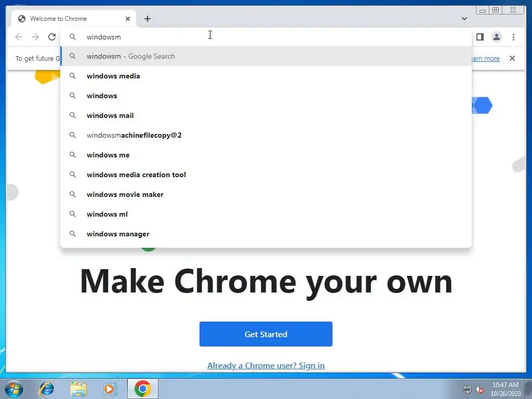The height and width of the screenshot is (399, 532).
Task: Pick the 'windows ml' suggestion
Action: click(266, 214)
